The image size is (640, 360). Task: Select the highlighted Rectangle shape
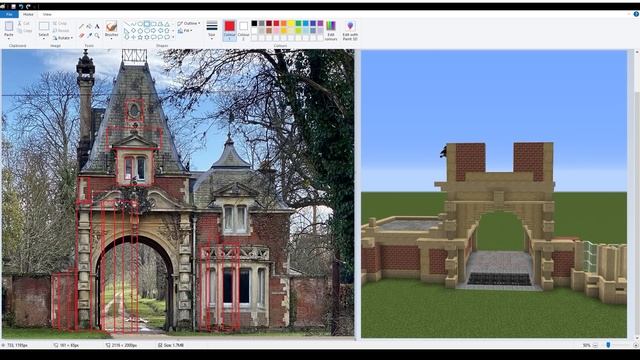point(147,24)
